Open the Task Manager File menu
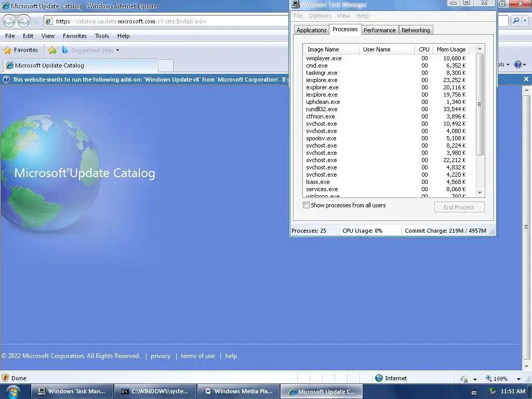This screenshot has height=399, width=532. tap(298, 16)
